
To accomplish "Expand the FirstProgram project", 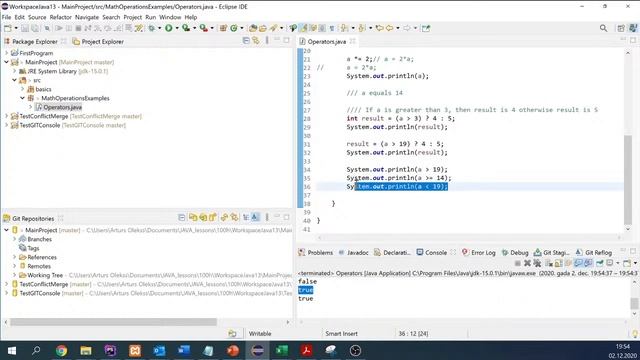I will pyautogui.click(x=7, y=53).
